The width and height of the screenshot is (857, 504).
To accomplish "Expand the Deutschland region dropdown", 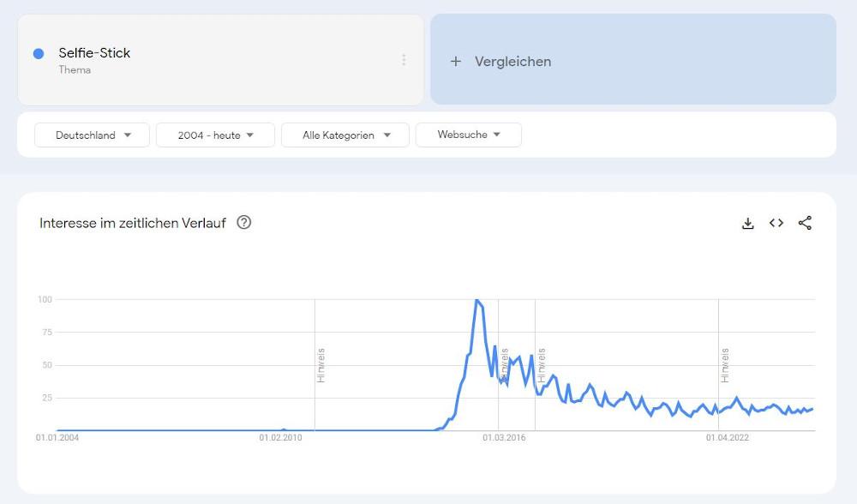I will 93,135.
